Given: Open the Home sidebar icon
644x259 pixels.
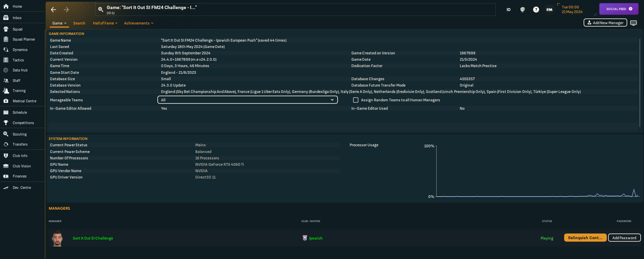Looking at the screenshot, I should pyautogui.click(x=6, y=6).
